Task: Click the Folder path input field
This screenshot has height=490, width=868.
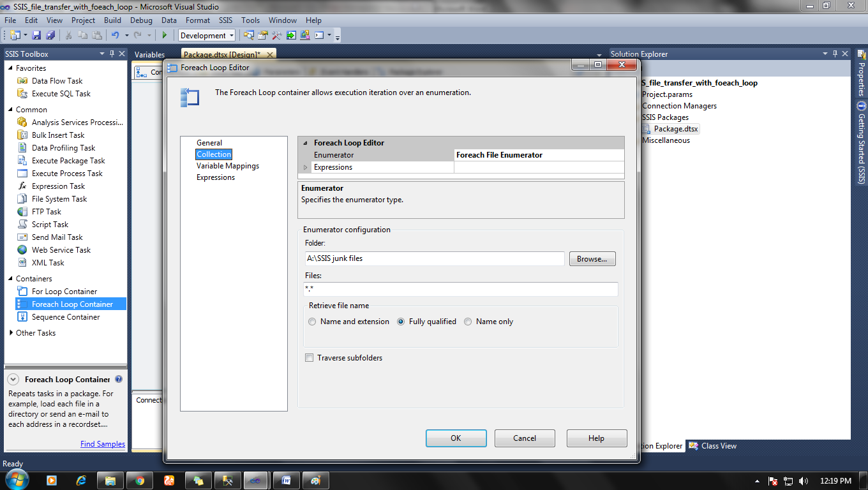Action: pyautogui.click(x=435, y=258)
